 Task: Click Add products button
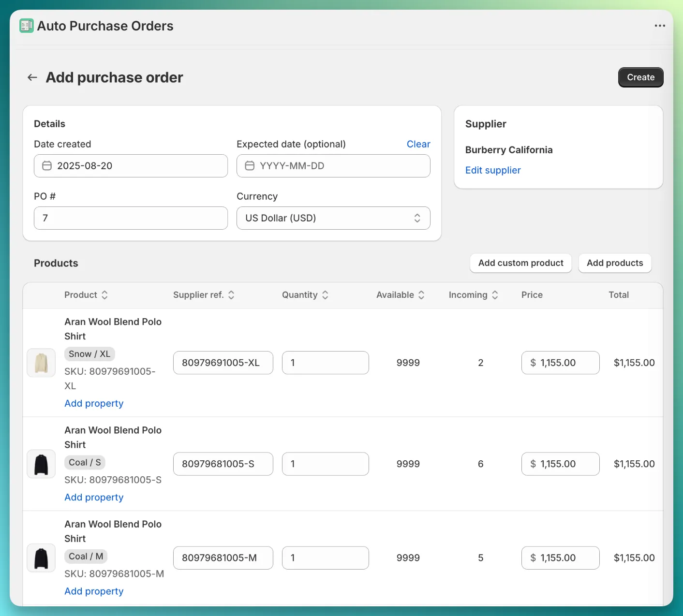[615, 263]
